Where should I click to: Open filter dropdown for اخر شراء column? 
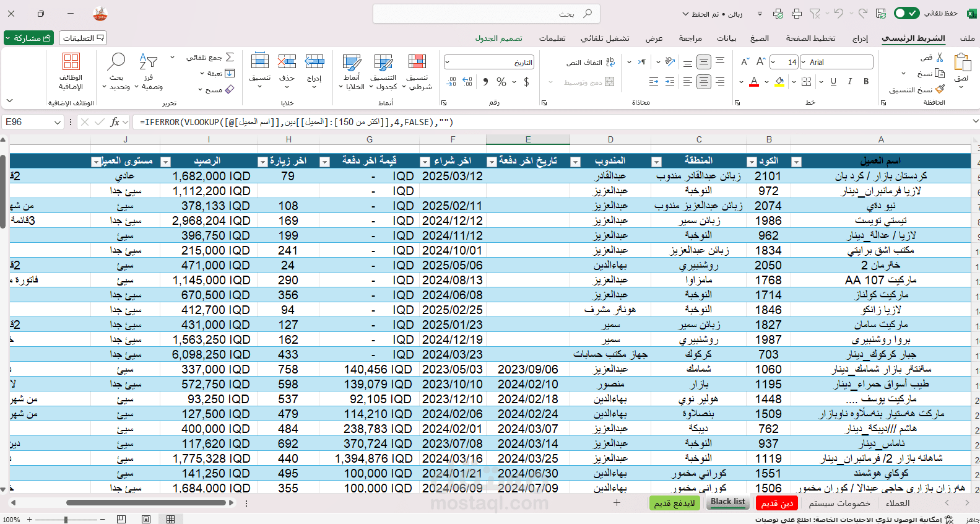point(425,162)
